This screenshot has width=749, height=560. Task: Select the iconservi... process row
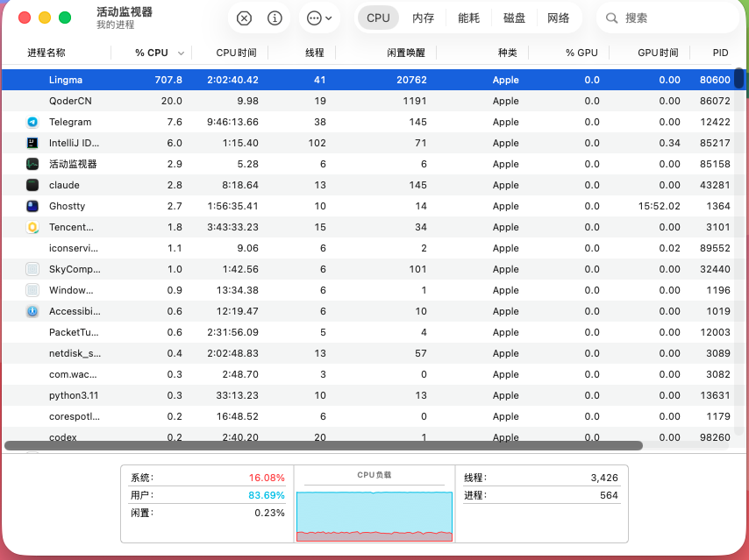click(x=367, y=248)
